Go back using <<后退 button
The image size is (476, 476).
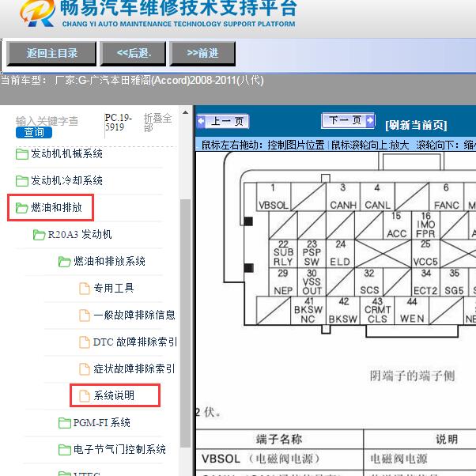coord(134,54)
